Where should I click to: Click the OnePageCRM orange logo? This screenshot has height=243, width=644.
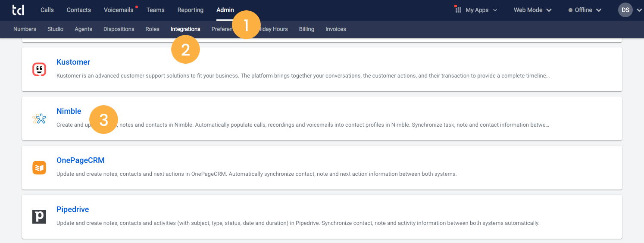click(x=39, y=168)
